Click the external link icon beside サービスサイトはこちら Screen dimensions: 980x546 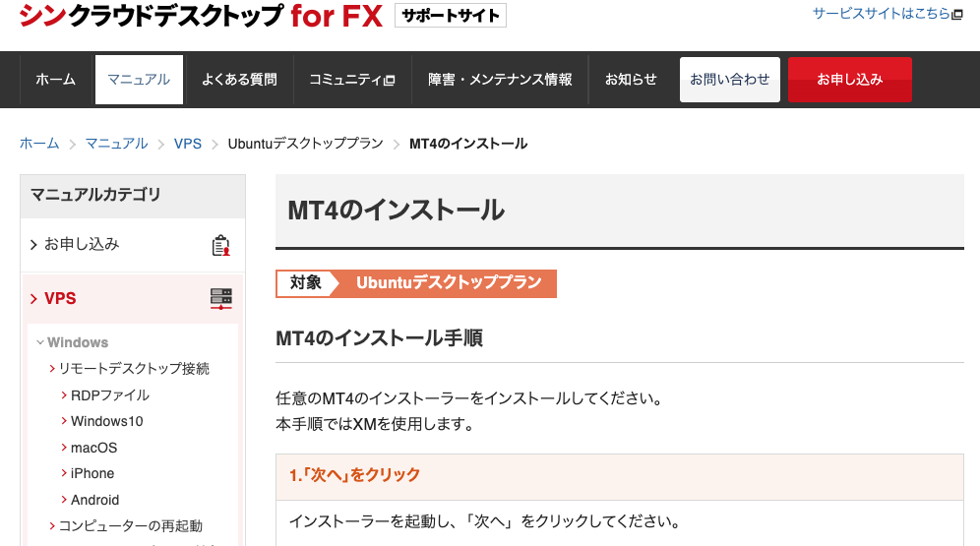pyautogui.click(x=956, y=15)
